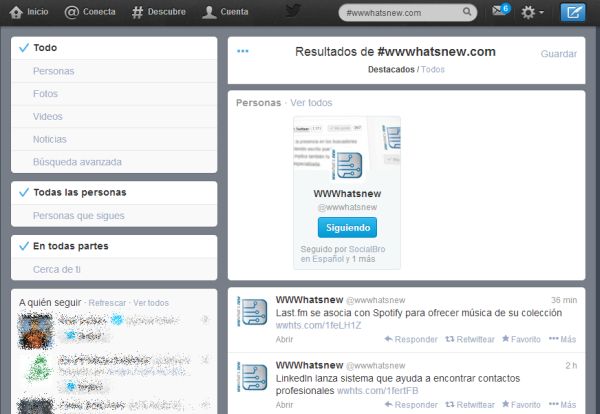
Task: Open Más menu on LinkedIn tweet
Action: (x=562, y=405)
